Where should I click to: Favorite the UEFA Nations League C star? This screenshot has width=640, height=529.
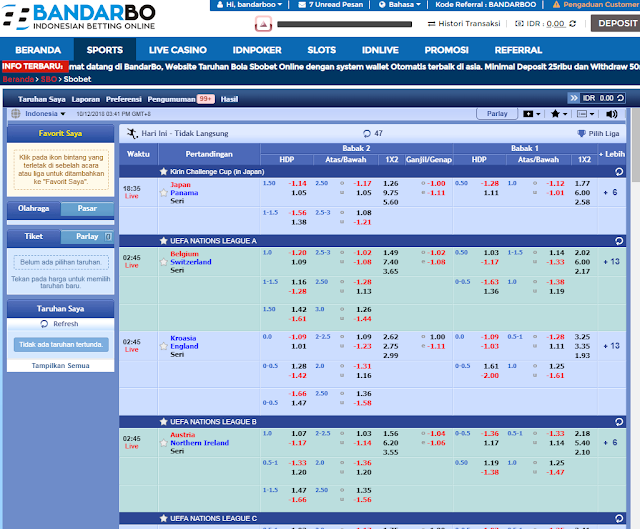(164, 518)
